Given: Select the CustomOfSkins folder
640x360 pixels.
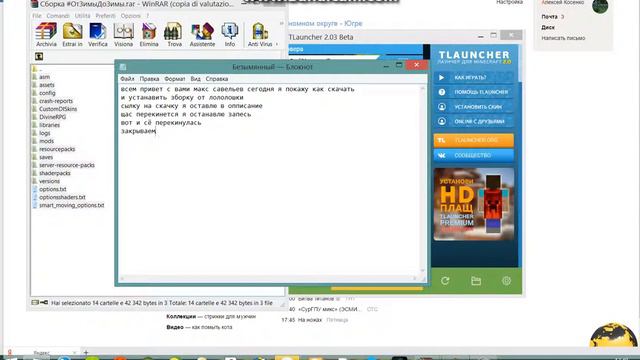Looking at the screenshot, I should coord(58,109).
